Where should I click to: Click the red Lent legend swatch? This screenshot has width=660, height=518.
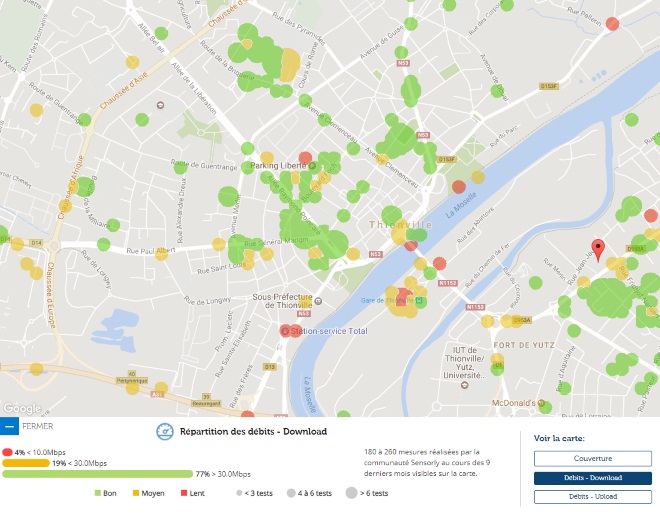[184, 493]
